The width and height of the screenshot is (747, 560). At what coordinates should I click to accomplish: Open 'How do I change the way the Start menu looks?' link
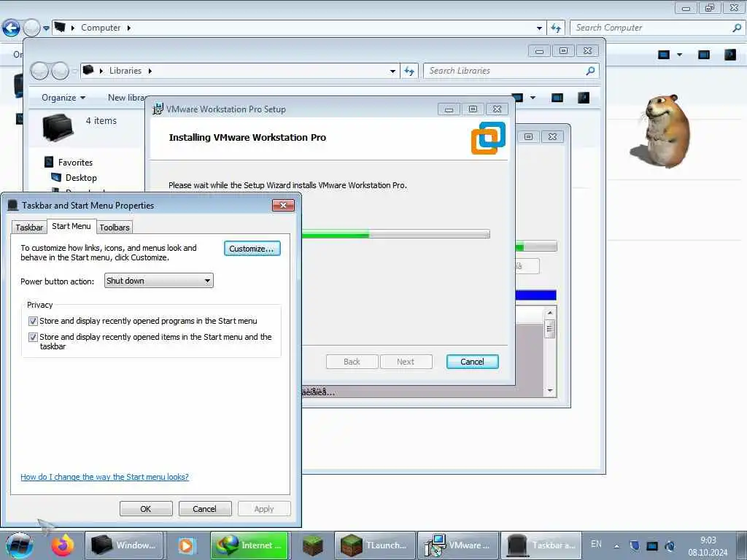[x=104, y=477]
